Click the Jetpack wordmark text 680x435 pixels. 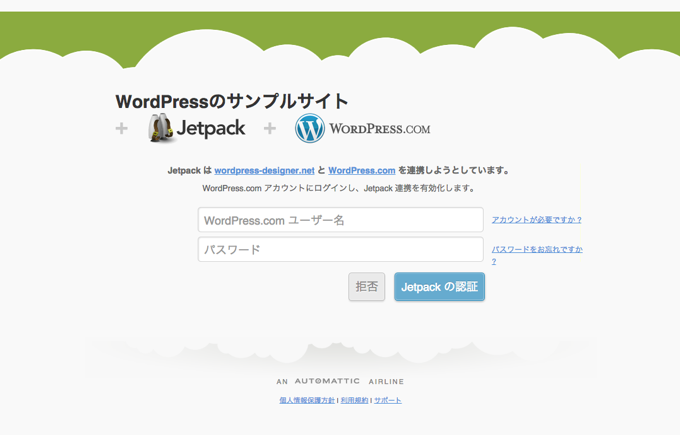click(211, 128)
